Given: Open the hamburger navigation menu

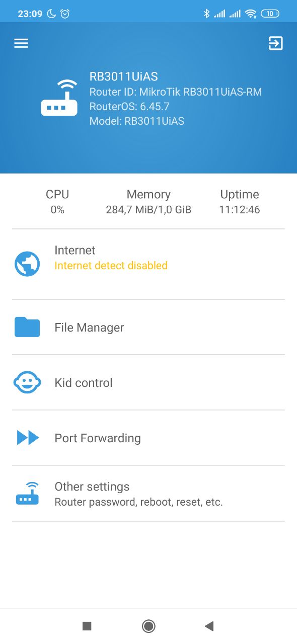Looking at the screenshot, I should (x=21, y=43).
